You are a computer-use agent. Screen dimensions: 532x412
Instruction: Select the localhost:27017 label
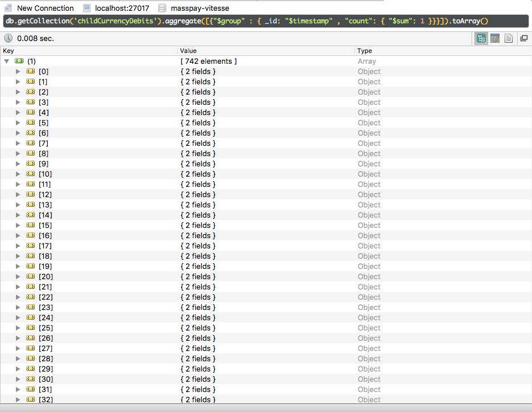point(122,8)
